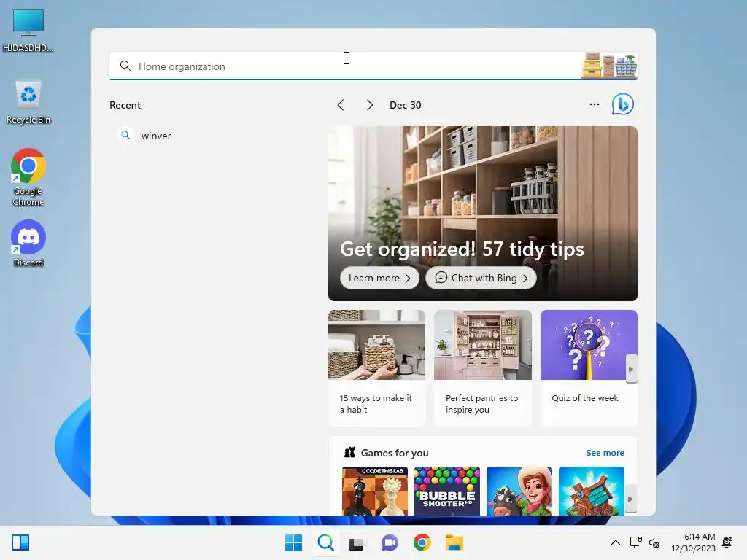
Task: Click the Chat with Bing button
Action: click(481, 278)
